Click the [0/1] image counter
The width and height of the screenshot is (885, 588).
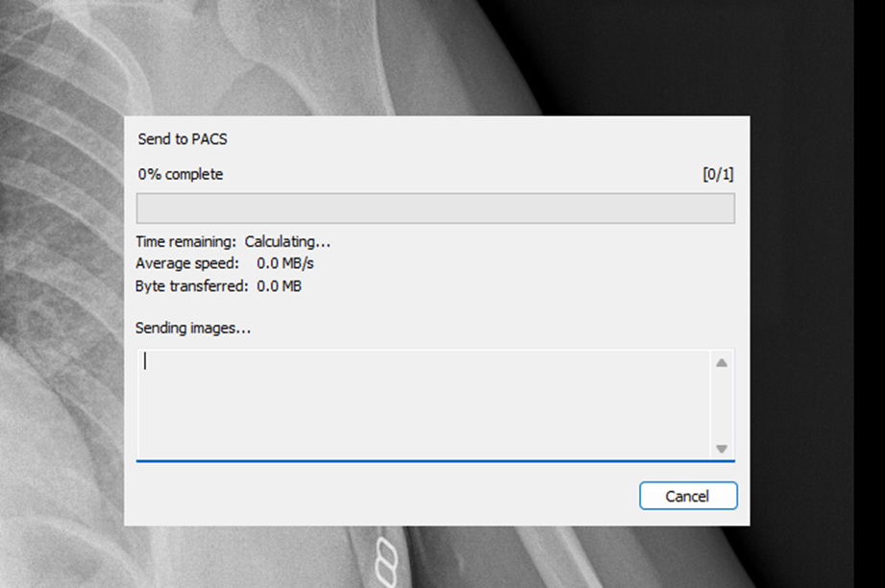pyautogui.click(x=718, y=174)
